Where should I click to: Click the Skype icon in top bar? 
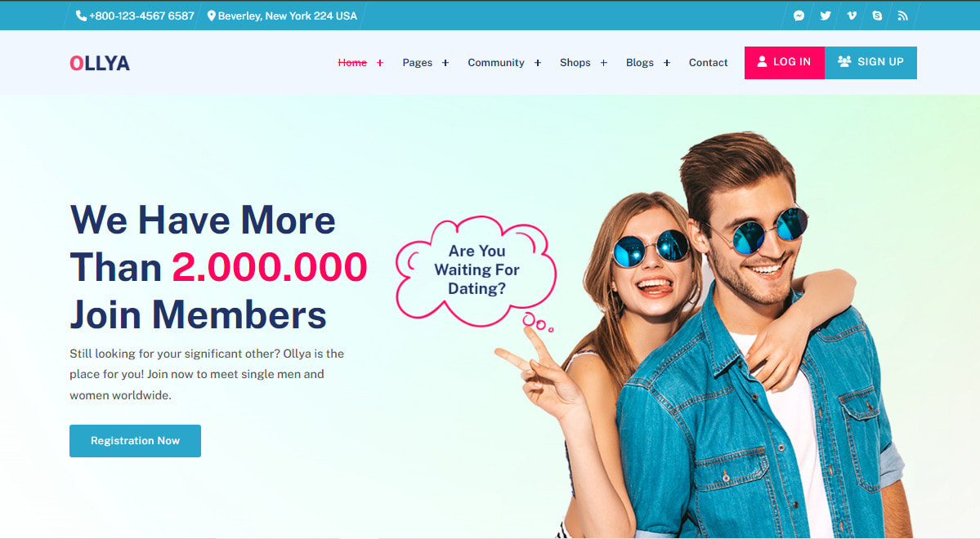pyautogui.click(x=877, y=16)
